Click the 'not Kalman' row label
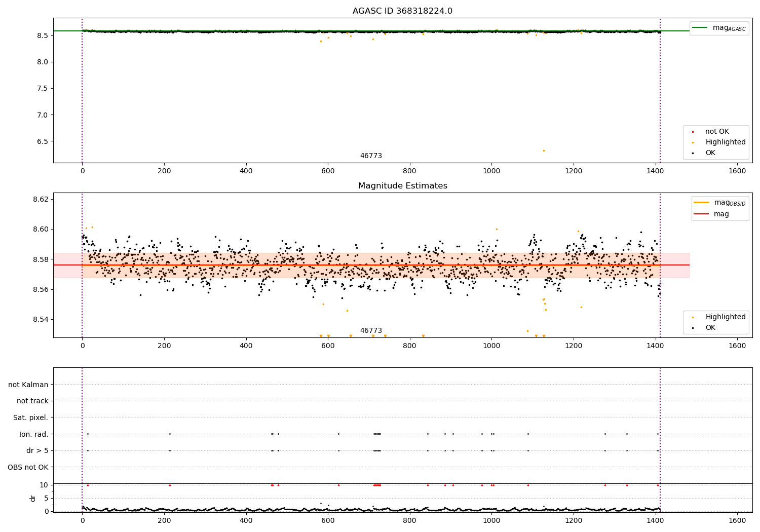 click(x=28, y=385)
